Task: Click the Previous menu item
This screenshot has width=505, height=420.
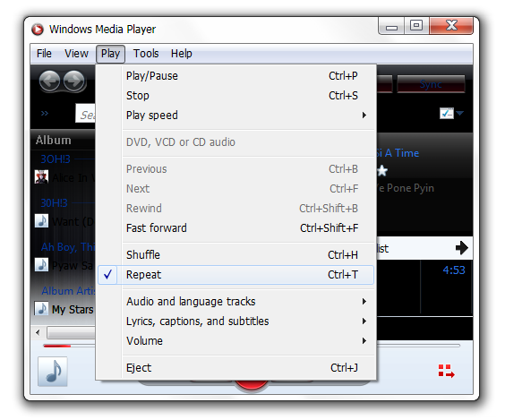Action: click(236, 169)
